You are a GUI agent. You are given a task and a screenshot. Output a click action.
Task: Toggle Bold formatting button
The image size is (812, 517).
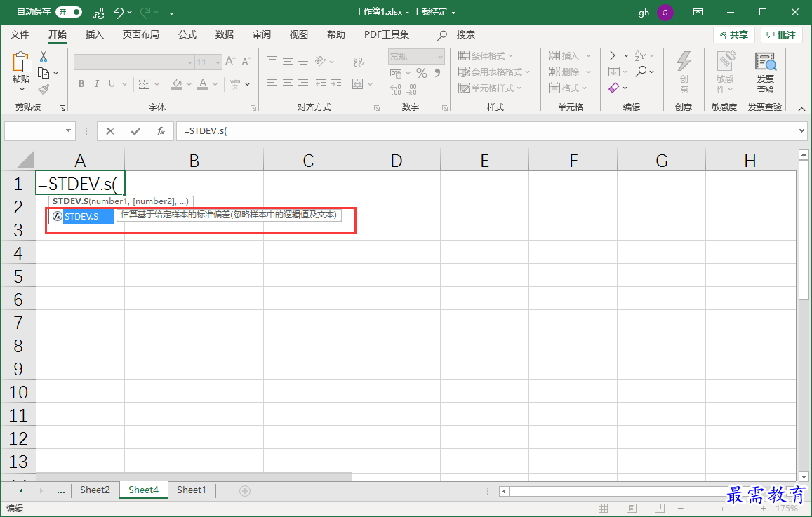point(81,84)
